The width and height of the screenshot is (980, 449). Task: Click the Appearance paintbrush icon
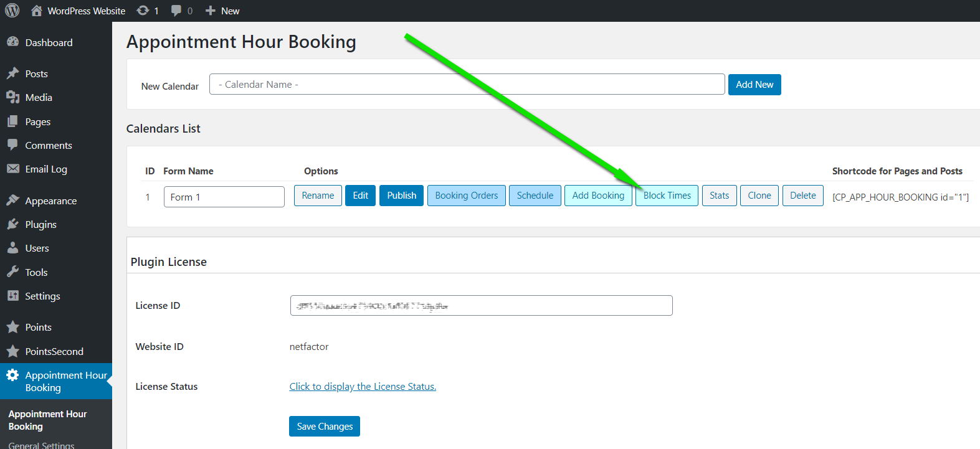pos(12,201)
